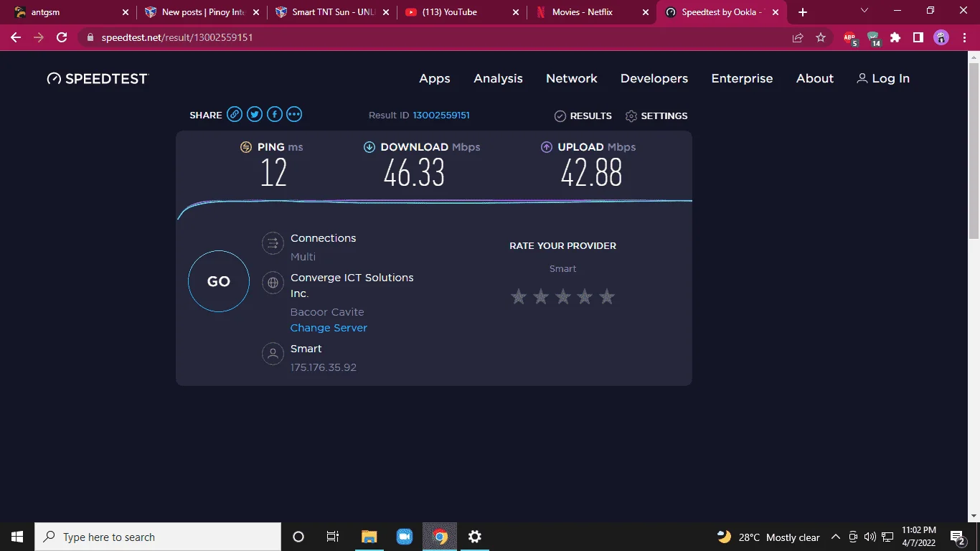Close the Movies - Netflix tab

point(645,12)
